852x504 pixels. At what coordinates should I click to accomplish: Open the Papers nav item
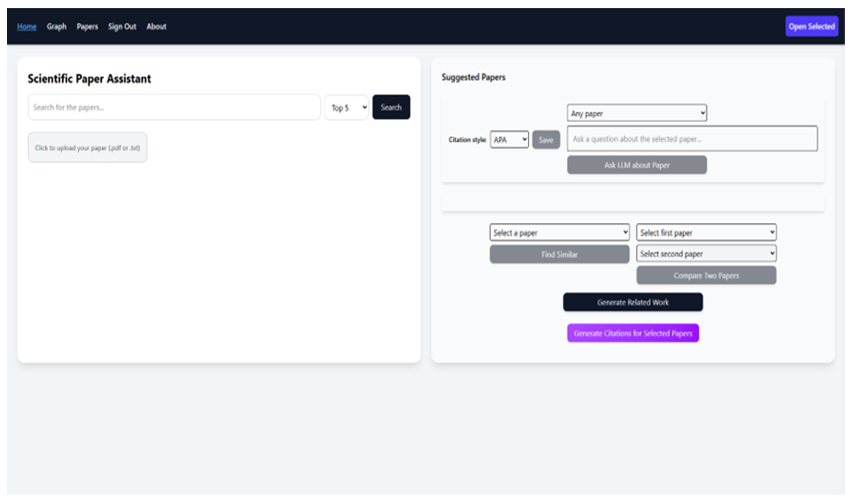coord(87,26)
